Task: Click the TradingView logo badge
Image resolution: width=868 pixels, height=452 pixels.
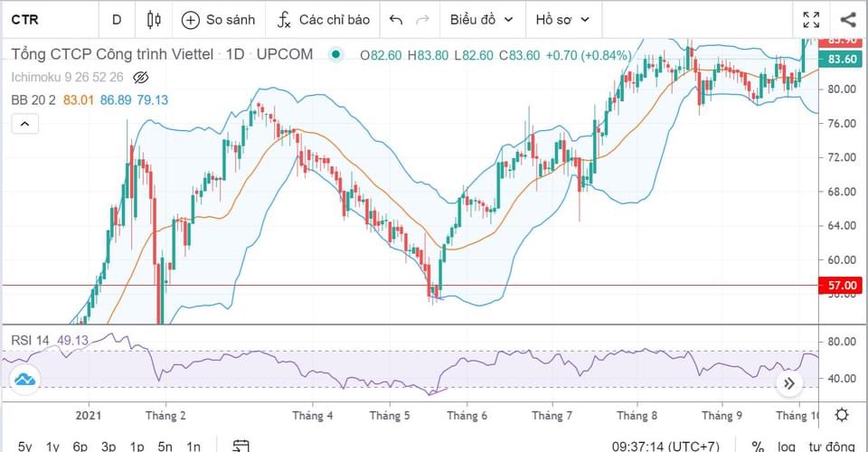Action: pyautogui.click(x=24, y=380)
